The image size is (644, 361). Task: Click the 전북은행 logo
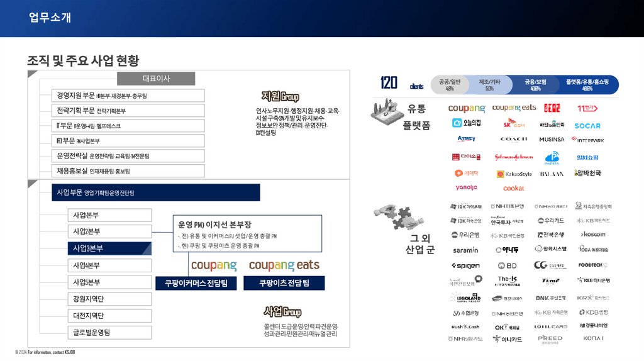click(551, 235)
